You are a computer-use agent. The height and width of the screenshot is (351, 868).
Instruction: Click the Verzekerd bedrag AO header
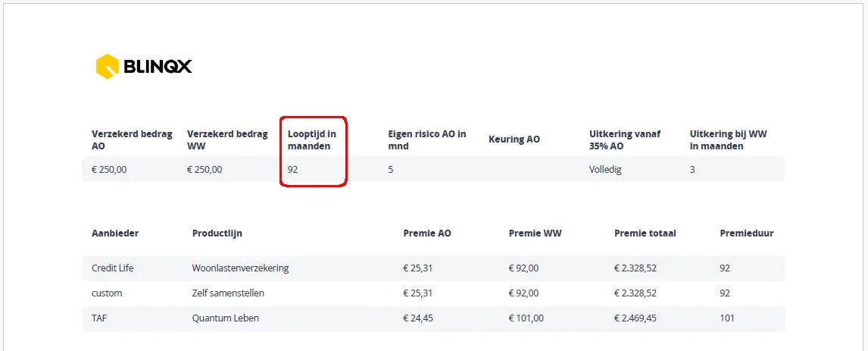click(x=132, y=139)
